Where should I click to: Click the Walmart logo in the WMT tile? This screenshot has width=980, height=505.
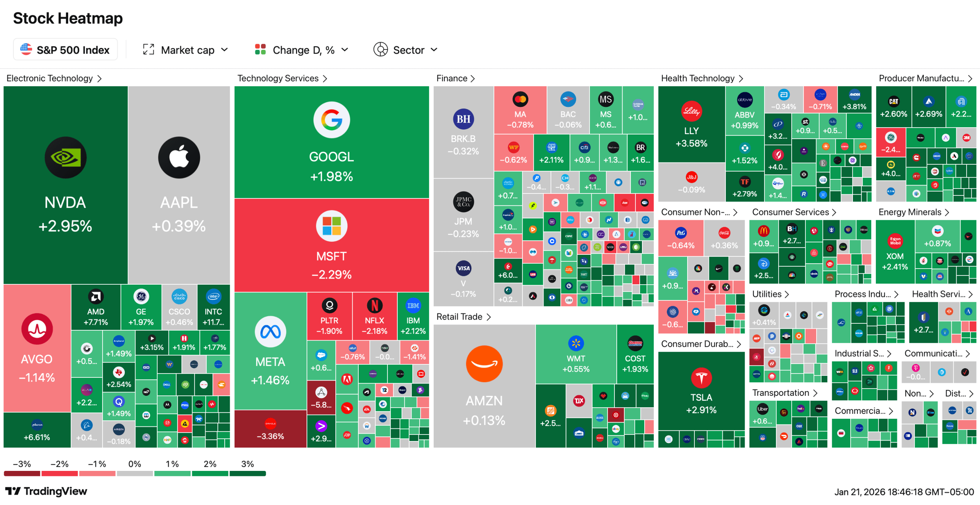pyautogui.click(x=576, y=343)
